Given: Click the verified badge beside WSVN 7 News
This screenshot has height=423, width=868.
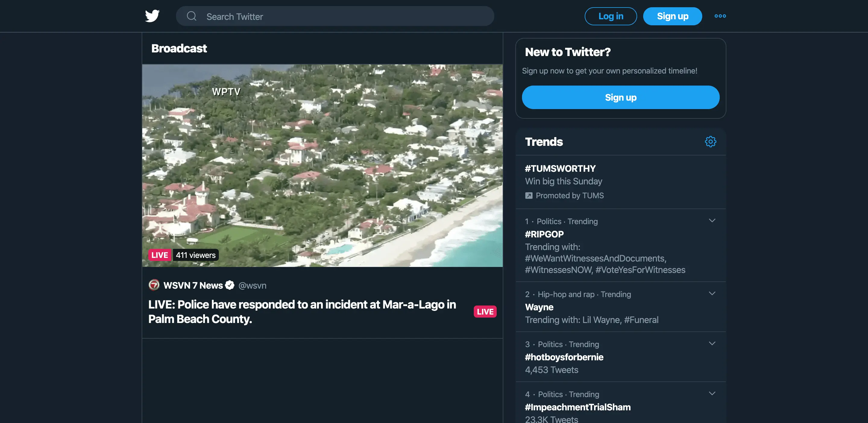Looking at the screenshot, I should [230, 285].
